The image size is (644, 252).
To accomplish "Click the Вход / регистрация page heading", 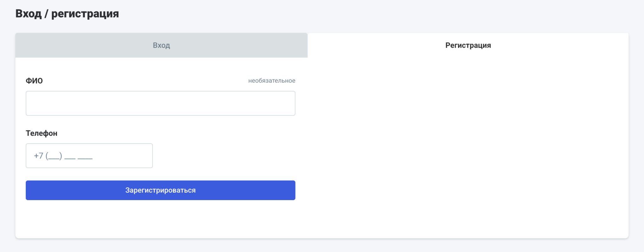I will tap(67, 14).
